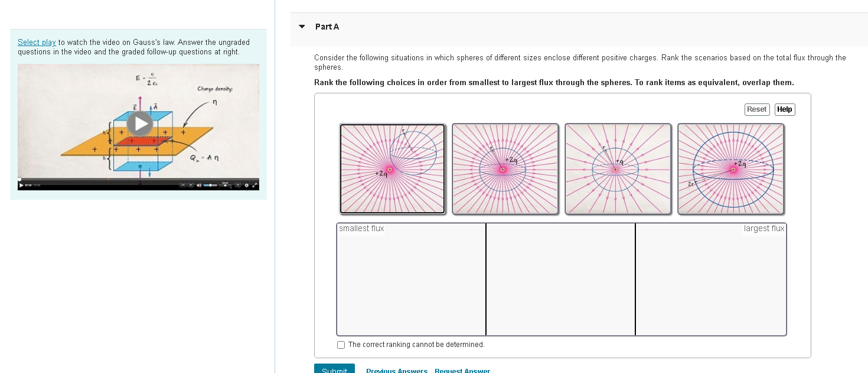Screen dimensions: 868x373
Task: Click the fullscreen icon on the video player
Action: tap(255, 185)
